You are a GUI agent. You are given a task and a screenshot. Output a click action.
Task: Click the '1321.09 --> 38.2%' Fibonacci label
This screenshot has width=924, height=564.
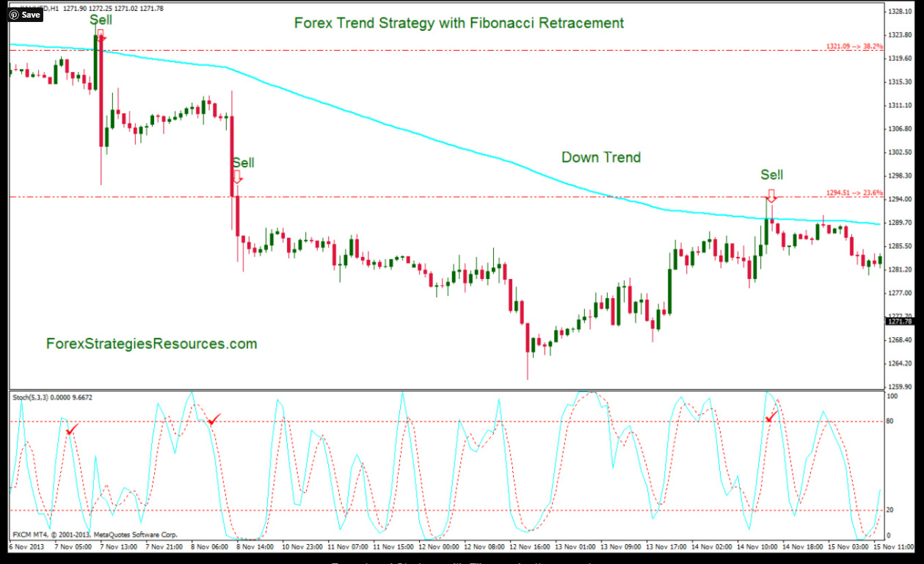[x=854, y=46]
